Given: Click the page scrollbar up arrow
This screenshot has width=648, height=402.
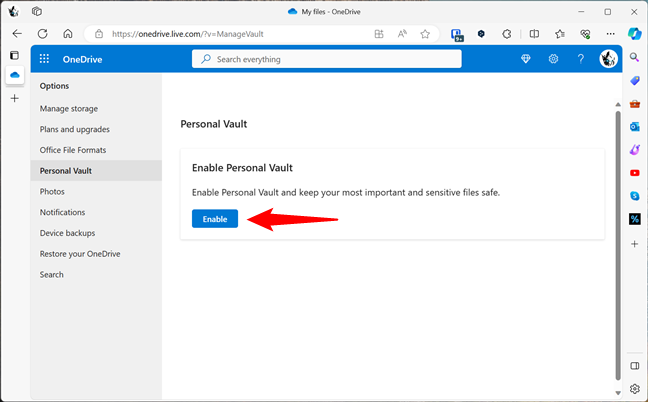Looking at the screenshot, I should pyautogui.click(x=618, y=105).
